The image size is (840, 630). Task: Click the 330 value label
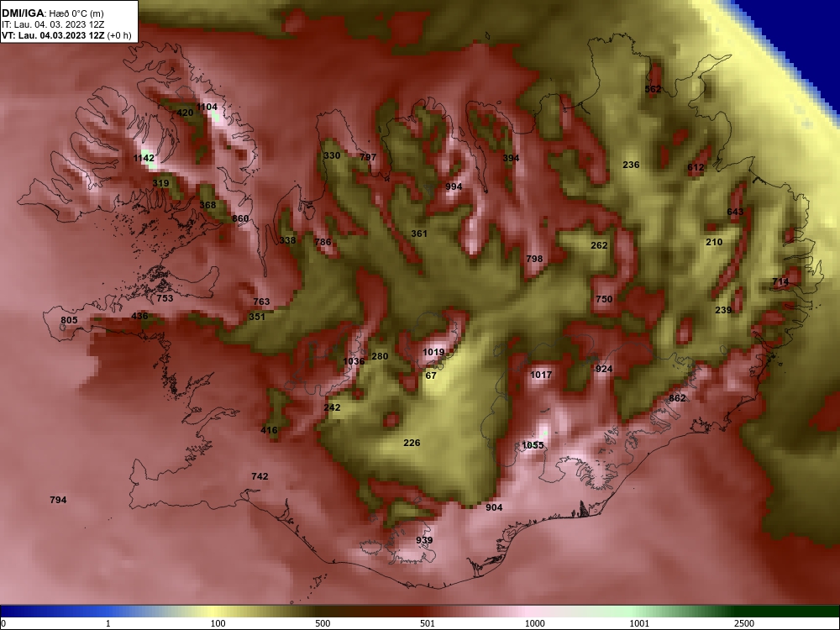[x=332, y=155]
